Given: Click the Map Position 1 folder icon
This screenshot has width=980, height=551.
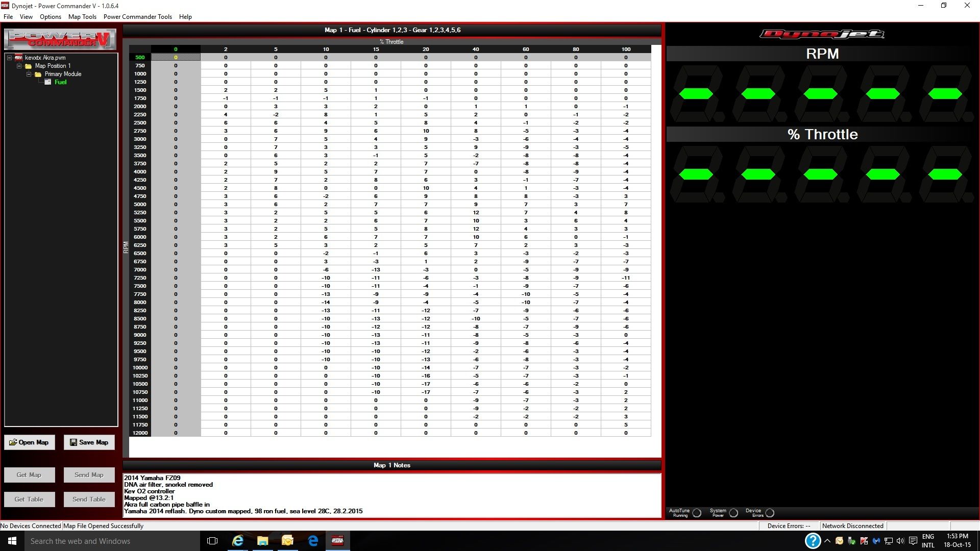Looking at the screenshot, I should (28, 66).
